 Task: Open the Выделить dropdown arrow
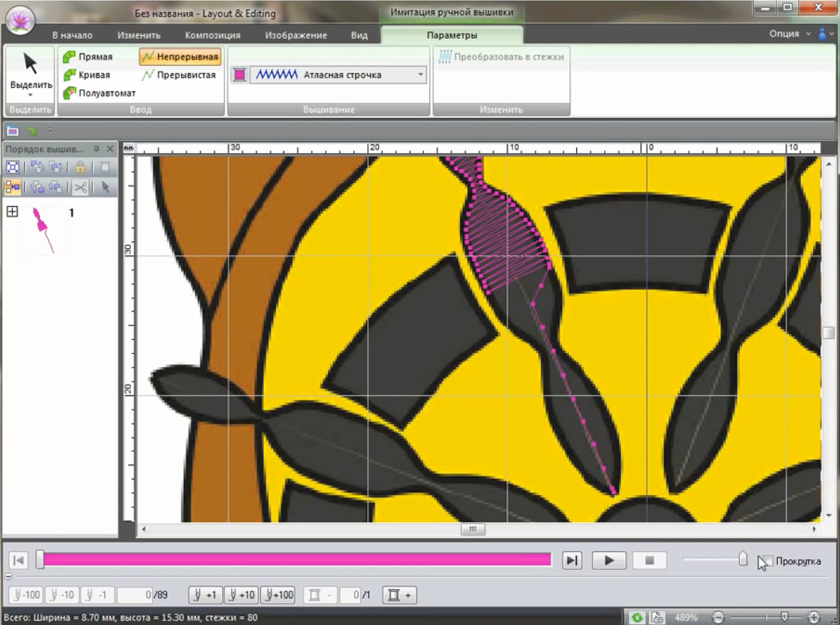[31, 95]
